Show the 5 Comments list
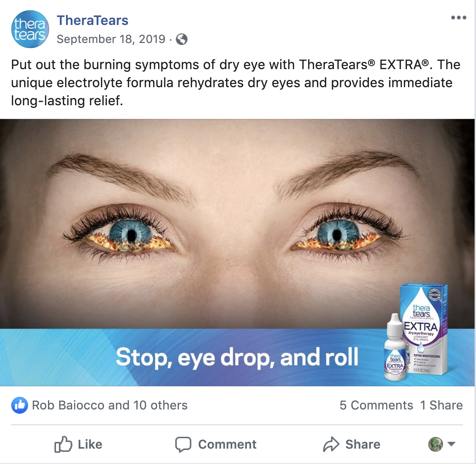The image size is (476, 464). tap(376, 405)
